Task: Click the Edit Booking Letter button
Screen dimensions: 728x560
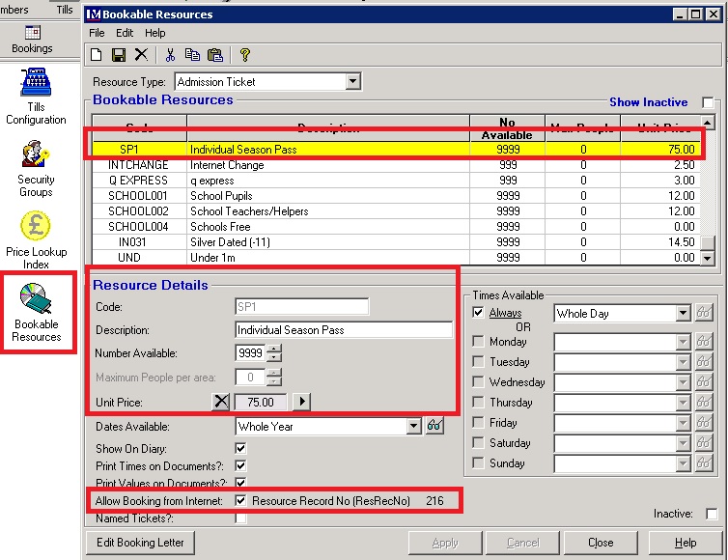Action: (x=140, y=543)
